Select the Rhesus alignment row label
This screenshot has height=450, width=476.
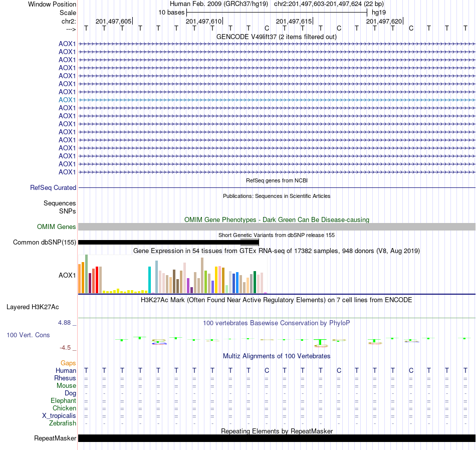click(65, 378)
